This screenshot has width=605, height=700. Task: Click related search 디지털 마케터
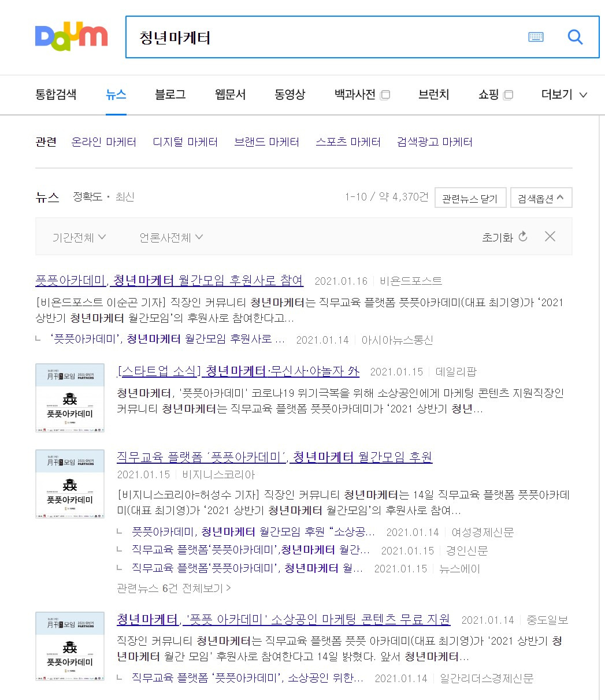pyautogui.click(x=185, y=142)
